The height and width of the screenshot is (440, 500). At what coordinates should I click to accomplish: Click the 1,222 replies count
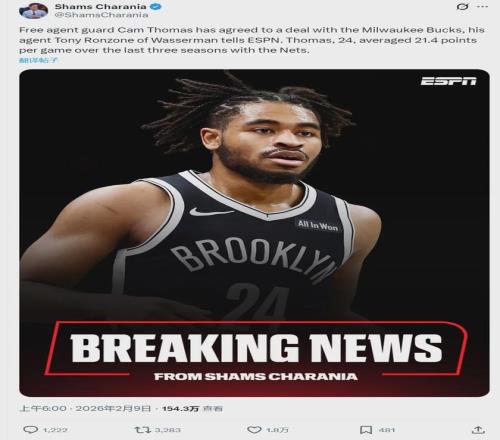click(x=55, y=430)
